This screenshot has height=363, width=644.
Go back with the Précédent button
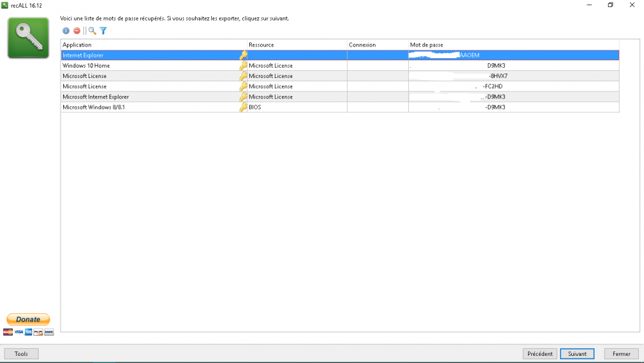tap(540, 354)
